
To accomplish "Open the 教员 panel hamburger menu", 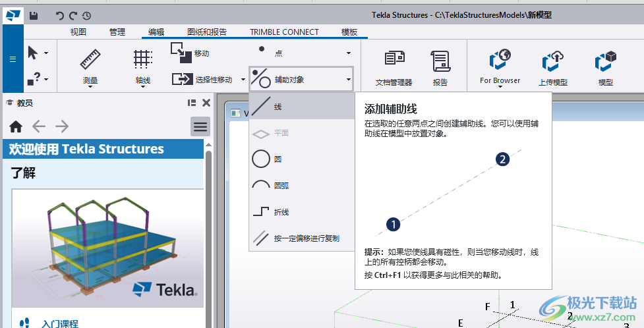I will point(200,126).
